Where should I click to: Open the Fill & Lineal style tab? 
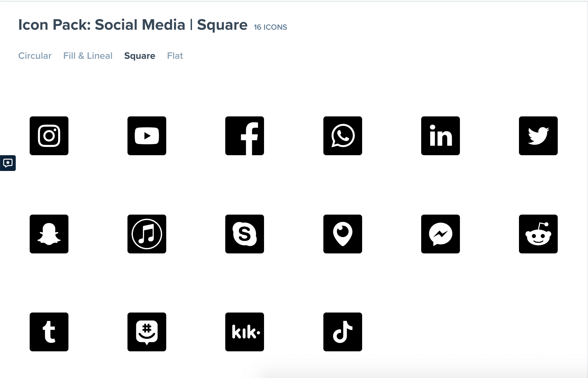tap(88, 56)
